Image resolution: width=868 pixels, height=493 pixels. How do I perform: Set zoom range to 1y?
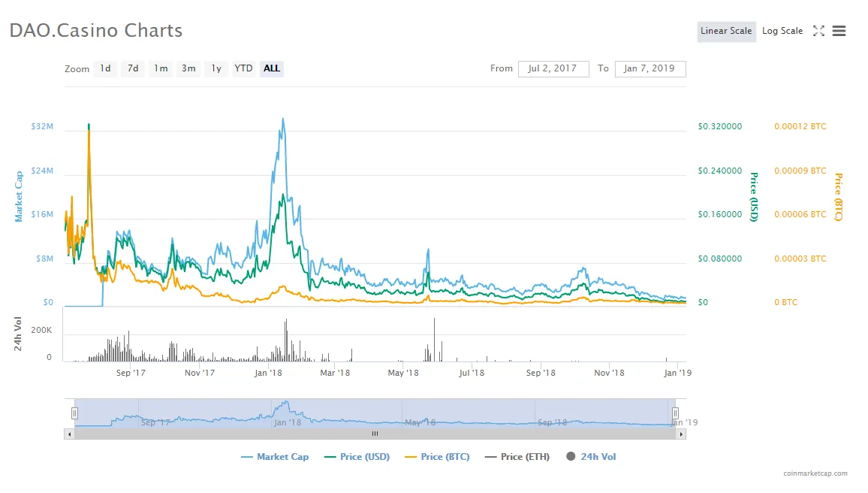[x=216, y=68]
